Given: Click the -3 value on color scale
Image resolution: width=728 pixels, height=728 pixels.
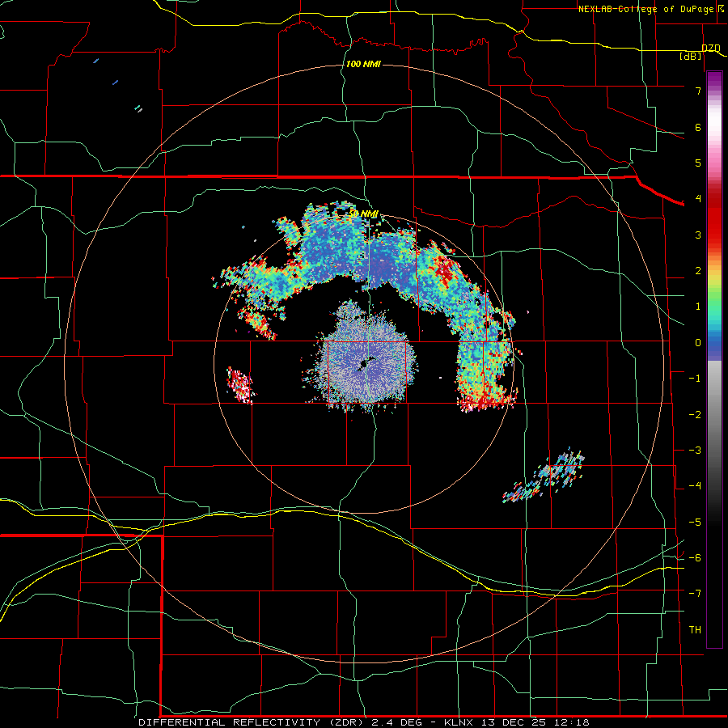Looking at the screenshot, I should click(695, 451).
